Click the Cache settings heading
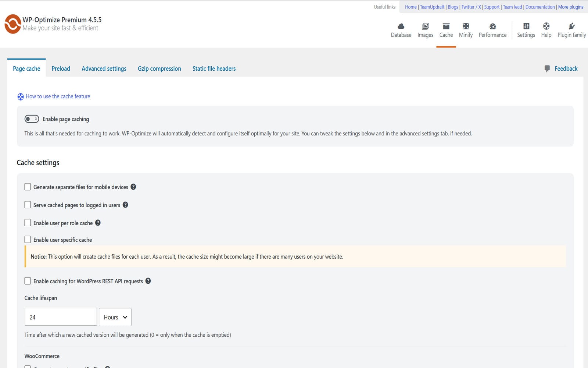588x368 pixels. tap(38, 163)
